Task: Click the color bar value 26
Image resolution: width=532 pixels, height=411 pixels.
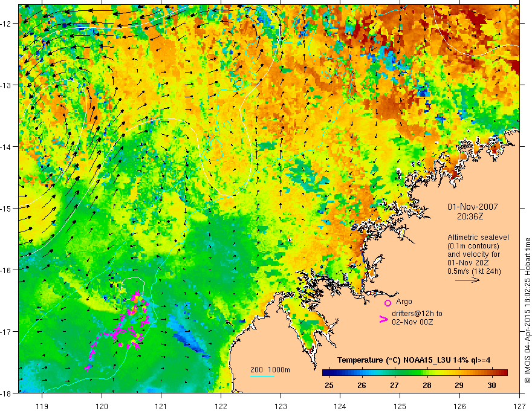Action: click(362, 385)
